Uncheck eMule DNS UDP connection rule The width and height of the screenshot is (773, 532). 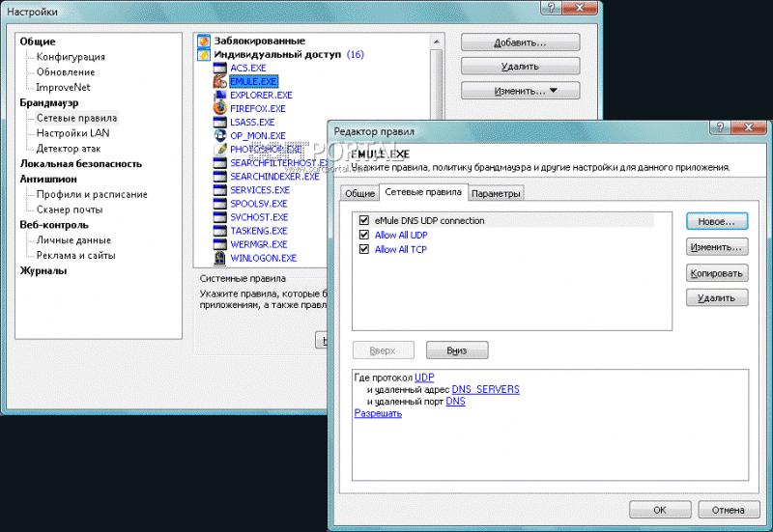coord(364,220)
